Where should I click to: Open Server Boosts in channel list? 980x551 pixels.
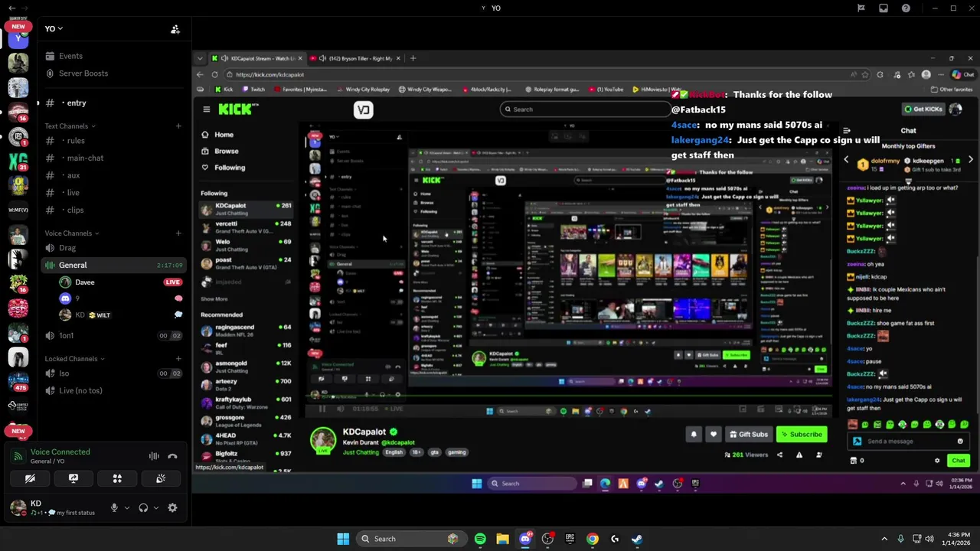[x=113, y=73]
